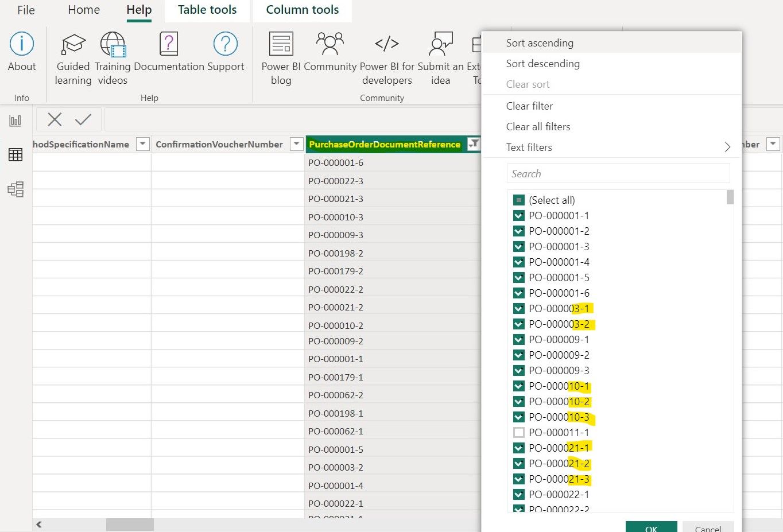Open the About info icon
The height and width of the screenshot is (532, 783).
[x=22, y=44]
